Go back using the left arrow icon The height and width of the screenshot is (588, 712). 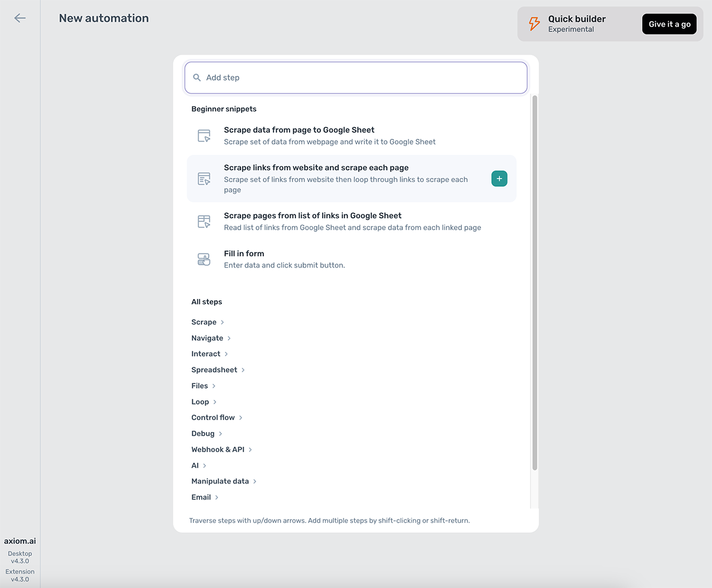[20, 18]
